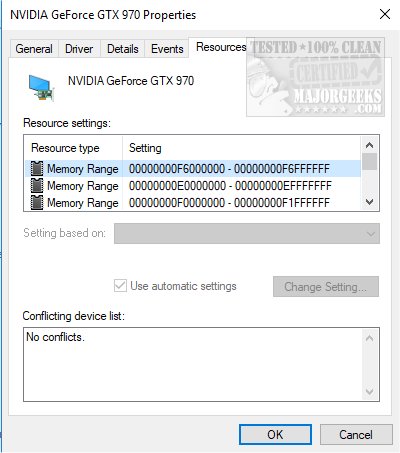The height and width of the screenshot is (453, 400).
Task: Click the Conflicting device list scrollbar down arrow
Action: point(369,391)
